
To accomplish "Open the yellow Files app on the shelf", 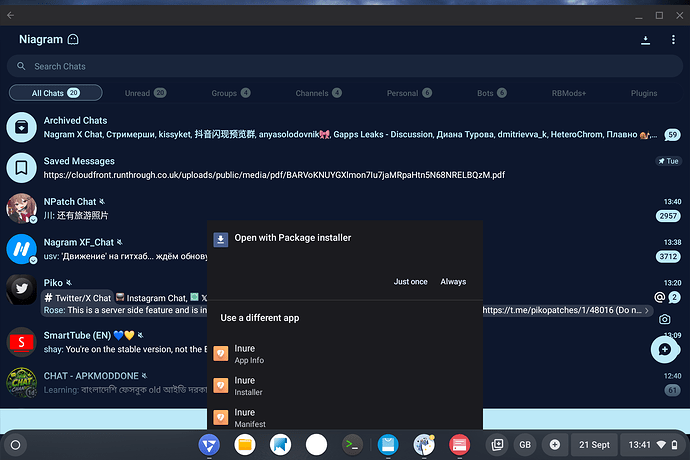I will pyautogui.click(x=245, y=445).
